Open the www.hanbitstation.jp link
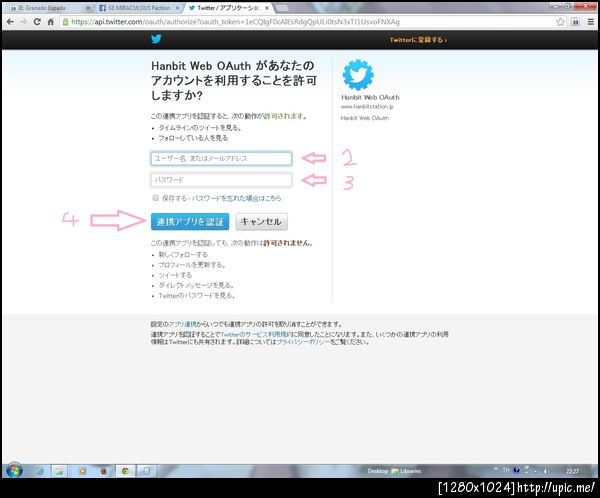Screen dimensions: 600x498 click(367, 107)
